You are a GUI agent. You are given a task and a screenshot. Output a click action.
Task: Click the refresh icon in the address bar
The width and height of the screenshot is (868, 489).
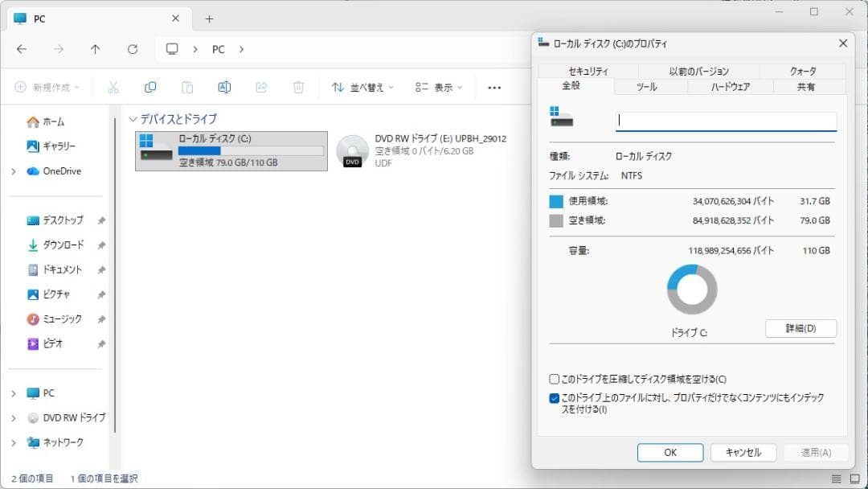click(132, 49)
